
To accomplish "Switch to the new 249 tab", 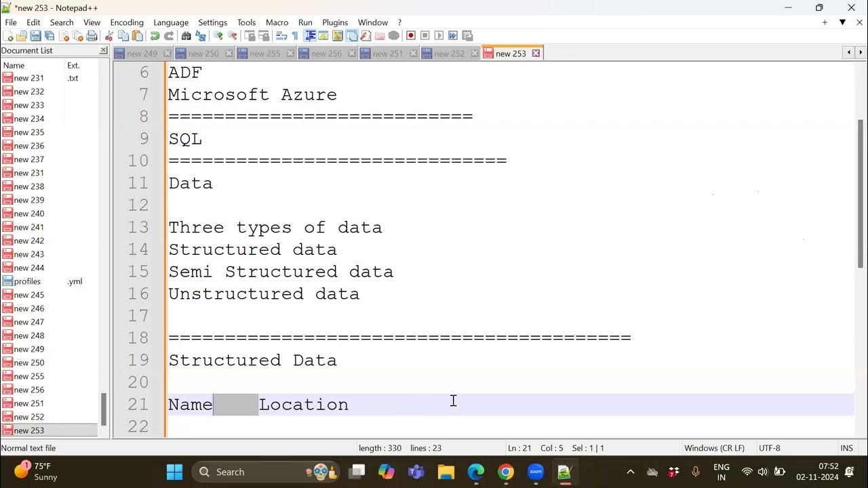I will click(x=142, y=54).
